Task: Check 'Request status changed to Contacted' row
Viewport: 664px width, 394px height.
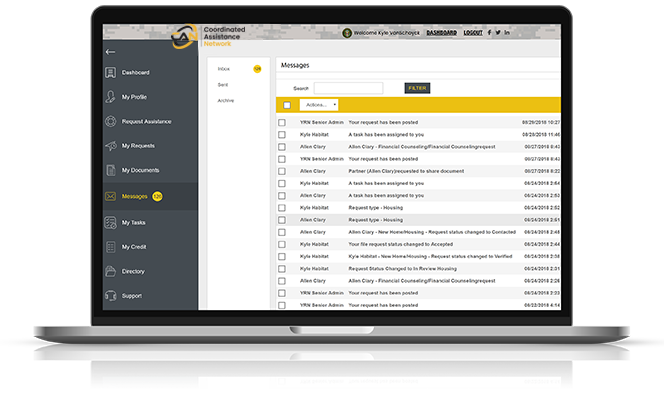Action: coord(282,232)
